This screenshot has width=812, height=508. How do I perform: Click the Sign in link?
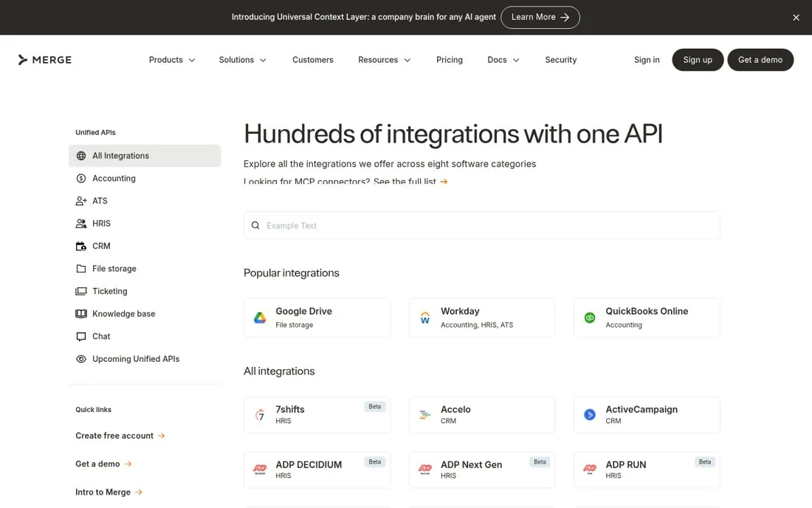(647, 60)
